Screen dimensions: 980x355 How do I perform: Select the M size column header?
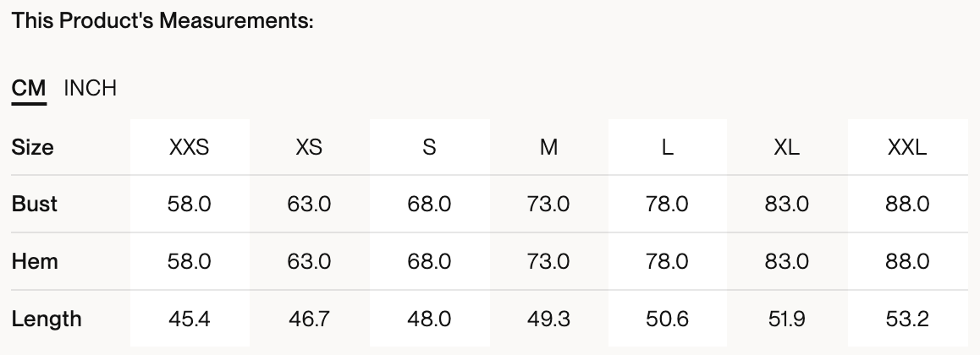[x=548, y=147]
